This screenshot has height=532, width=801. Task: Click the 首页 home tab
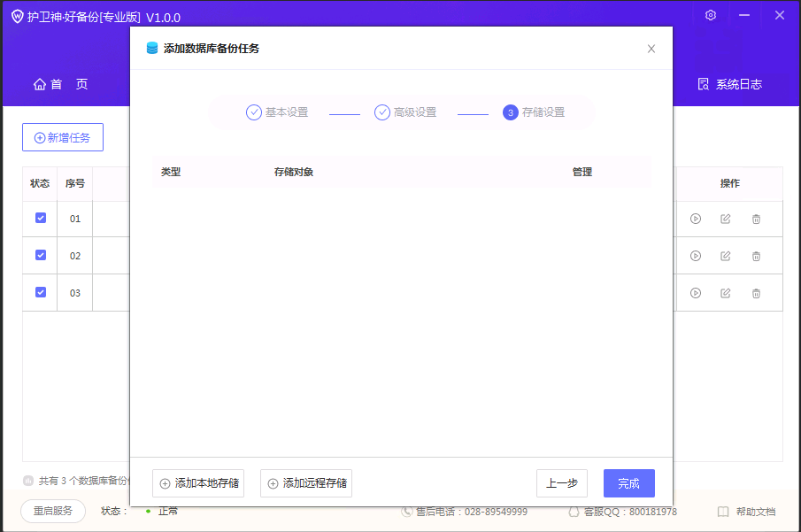(60, 84)
